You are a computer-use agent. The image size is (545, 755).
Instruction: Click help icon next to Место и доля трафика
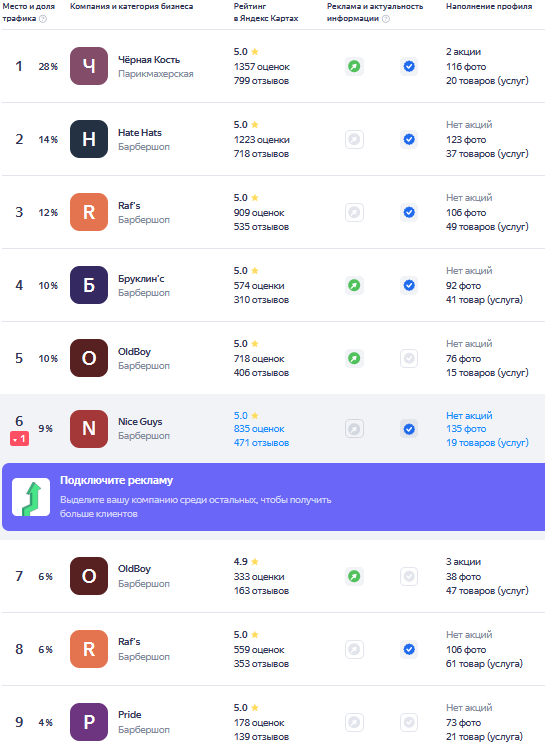[43, 19]
